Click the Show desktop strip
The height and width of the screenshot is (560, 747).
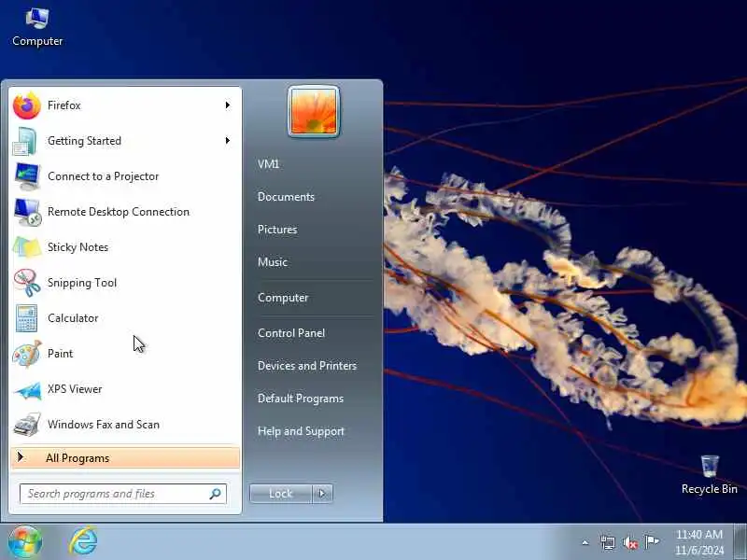click(740, 542)
